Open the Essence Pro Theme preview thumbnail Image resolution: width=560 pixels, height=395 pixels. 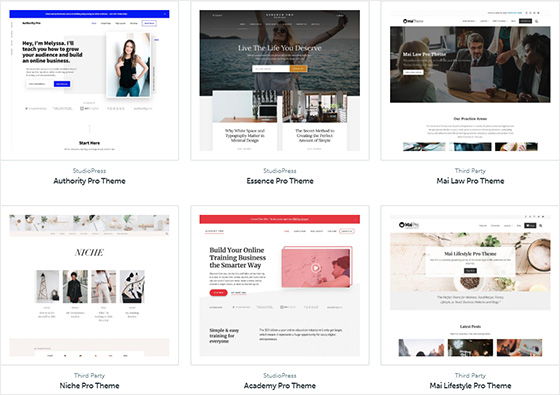(280, 80)
